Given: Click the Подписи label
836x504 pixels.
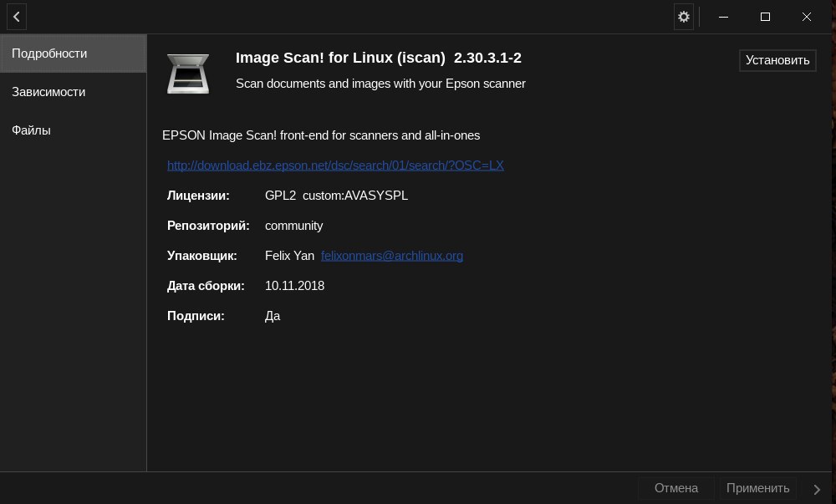Looking at the screenshot, I should coord(196,316).
